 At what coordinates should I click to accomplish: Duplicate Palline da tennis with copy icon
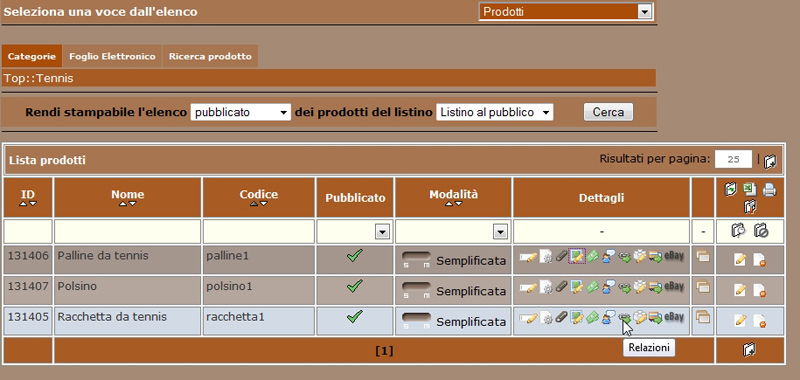click(703, 256)
